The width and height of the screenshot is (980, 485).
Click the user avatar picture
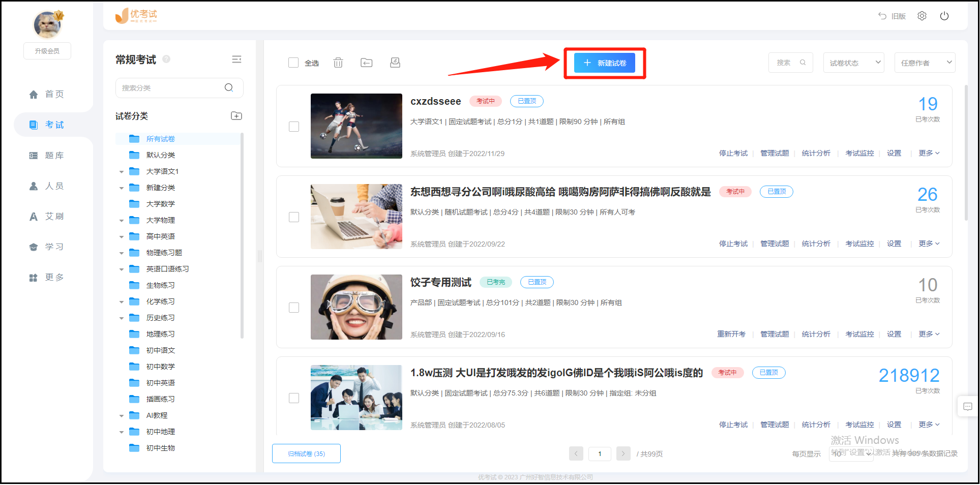pyautogui.click(x=47, y=24)
